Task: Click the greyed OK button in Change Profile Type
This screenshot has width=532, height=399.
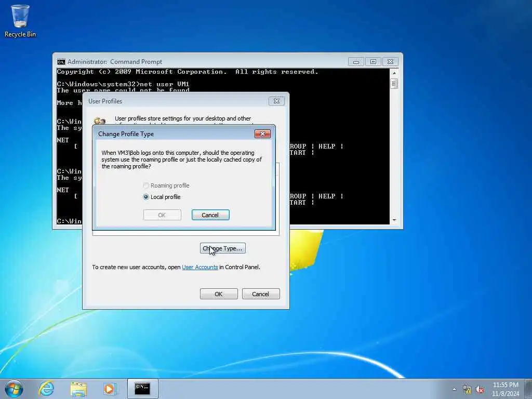Action: [x=162, y=215]
